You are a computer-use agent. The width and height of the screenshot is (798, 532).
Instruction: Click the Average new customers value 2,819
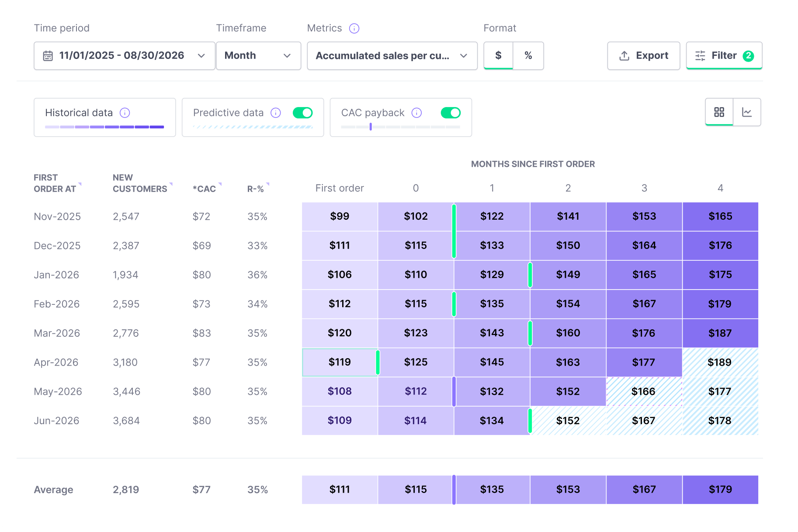pyautogui.click(x=126, y=490)
